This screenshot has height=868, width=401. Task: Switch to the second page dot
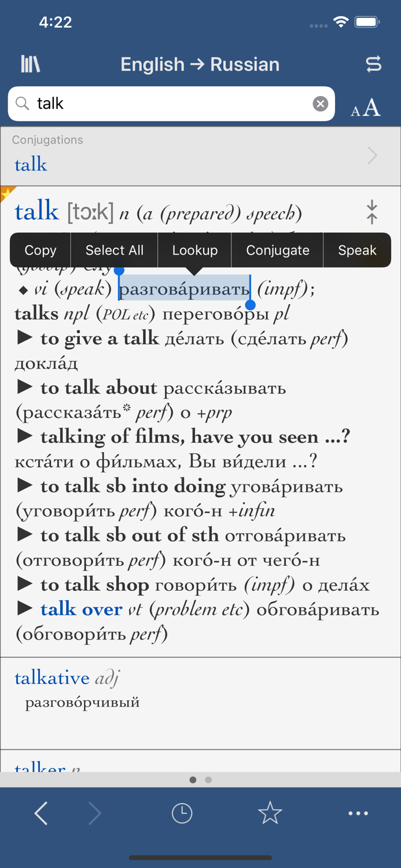(208, 780)
